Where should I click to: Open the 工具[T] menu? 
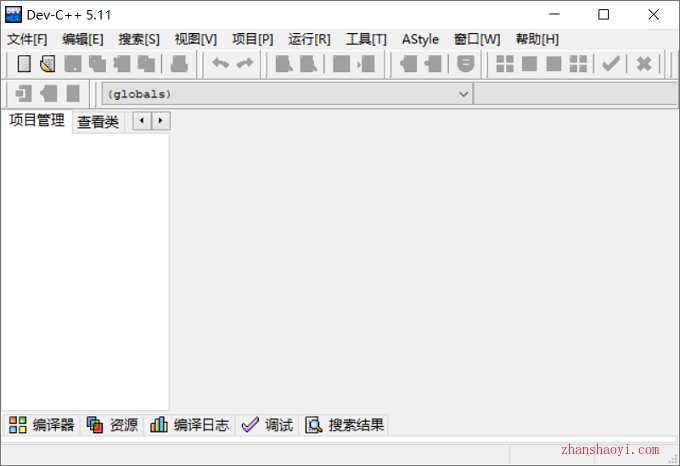(366, 39)
